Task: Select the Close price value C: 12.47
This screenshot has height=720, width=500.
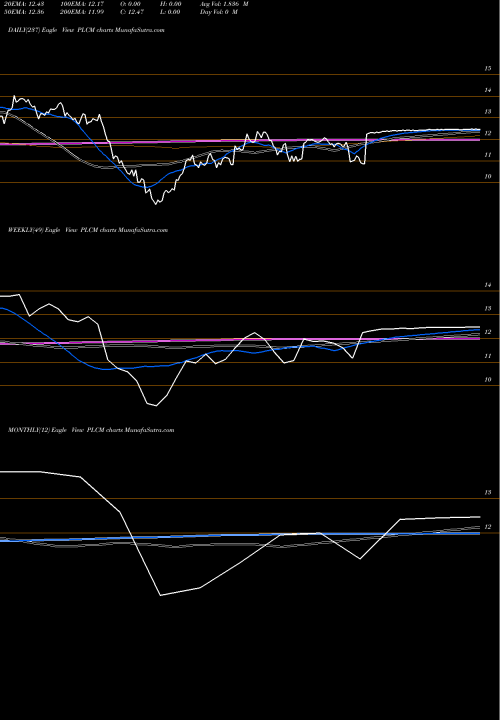Action: coord(132,12)
